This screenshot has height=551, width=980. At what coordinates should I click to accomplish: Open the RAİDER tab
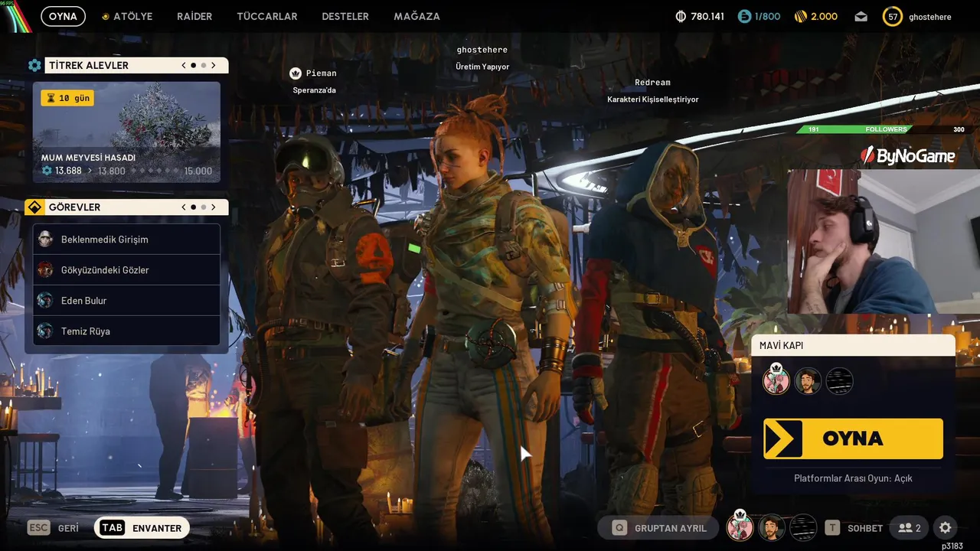(x=194, y=16)
